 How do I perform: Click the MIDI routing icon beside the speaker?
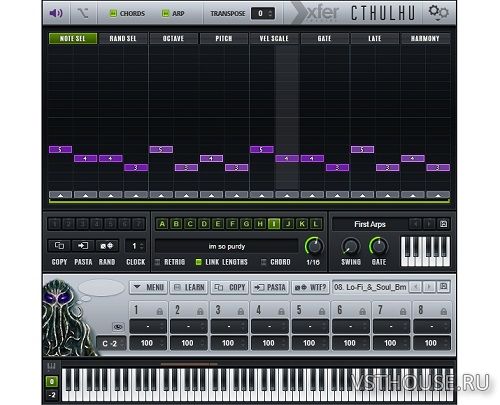(x=83, y=13)
